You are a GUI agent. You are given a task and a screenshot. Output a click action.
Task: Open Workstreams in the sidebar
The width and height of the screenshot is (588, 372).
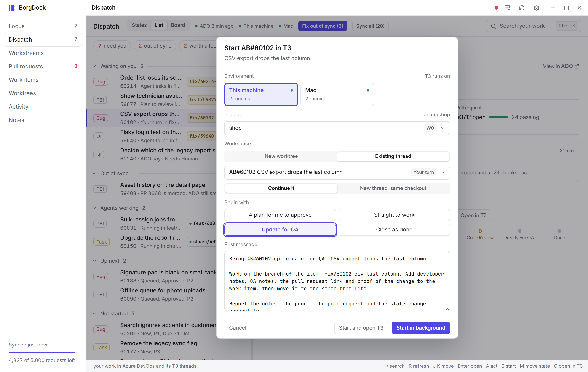pos(43,53)
